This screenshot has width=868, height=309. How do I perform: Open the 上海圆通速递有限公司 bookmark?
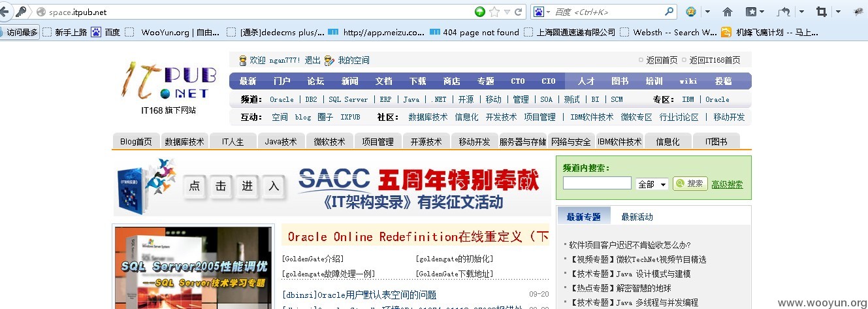(569, 32)
